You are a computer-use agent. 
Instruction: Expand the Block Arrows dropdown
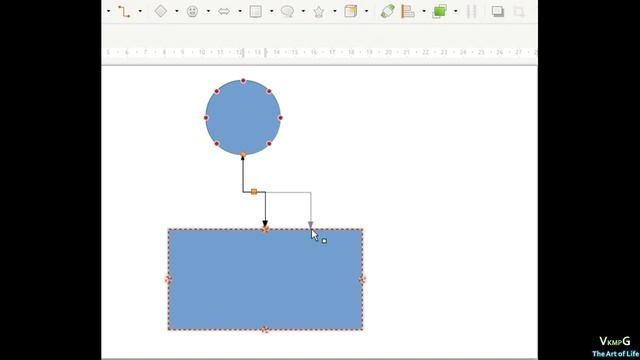coord(240,11)
